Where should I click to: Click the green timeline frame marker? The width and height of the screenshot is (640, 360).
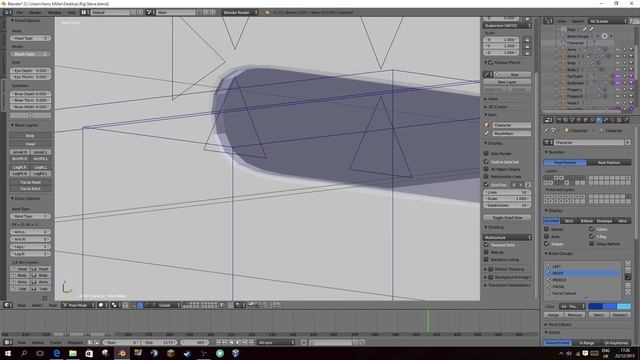(428, 321)
